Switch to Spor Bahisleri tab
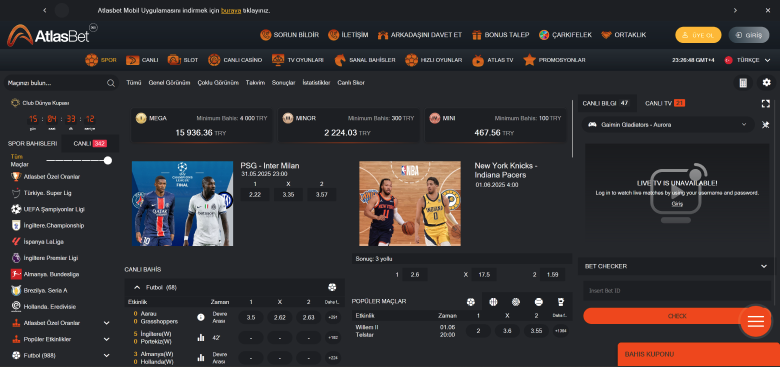 click(x=32, y=143)
